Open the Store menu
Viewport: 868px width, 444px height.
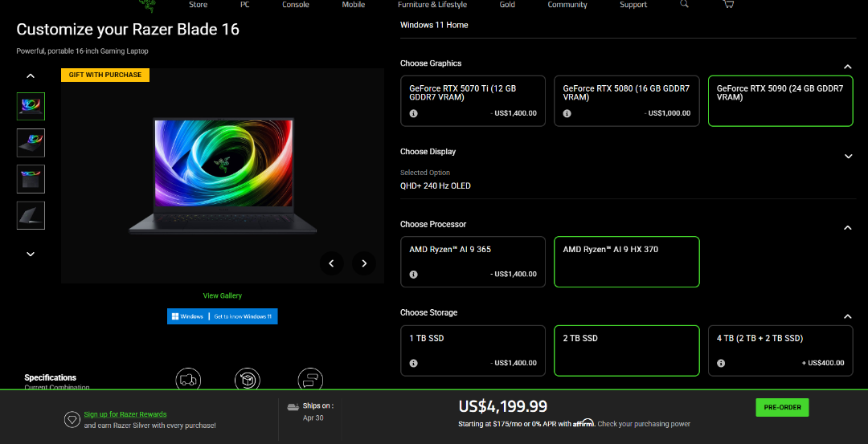(199, 5)
